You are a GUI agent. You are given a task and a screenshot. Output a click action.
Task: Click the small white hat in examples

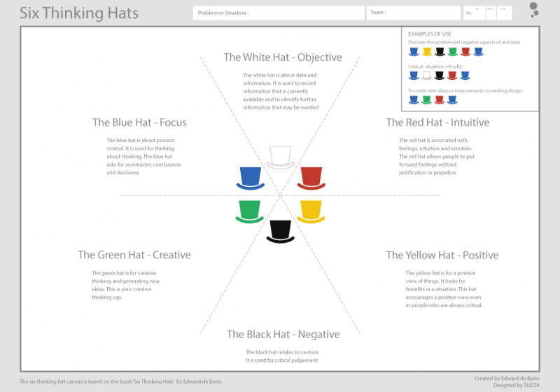tap(426, 76)
